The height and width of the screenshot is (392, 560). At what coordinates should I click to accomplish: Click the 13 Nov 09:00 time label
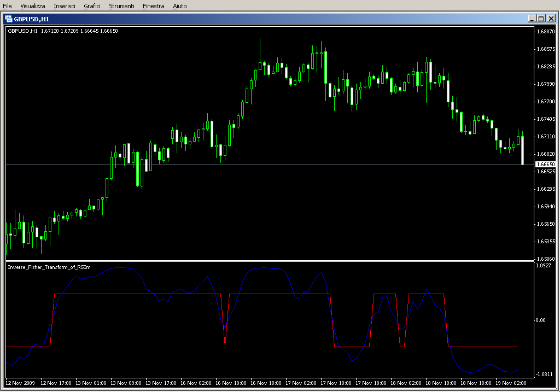pos(126,383)
